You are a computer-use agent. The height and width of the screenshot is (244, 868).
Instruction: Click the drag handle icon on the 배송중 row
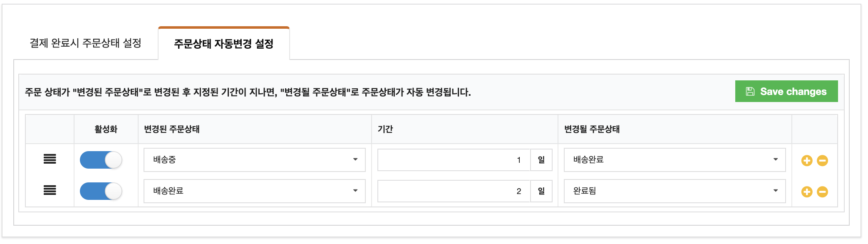pyautogui.click(x=50, y=159)
